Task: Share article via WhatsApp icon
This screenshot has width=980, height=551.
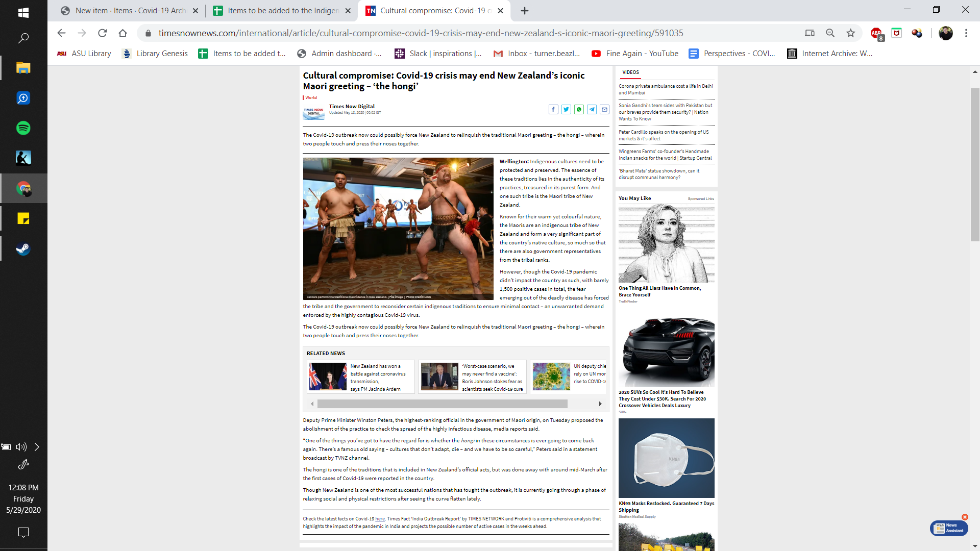Action: [x=579, y=109]
